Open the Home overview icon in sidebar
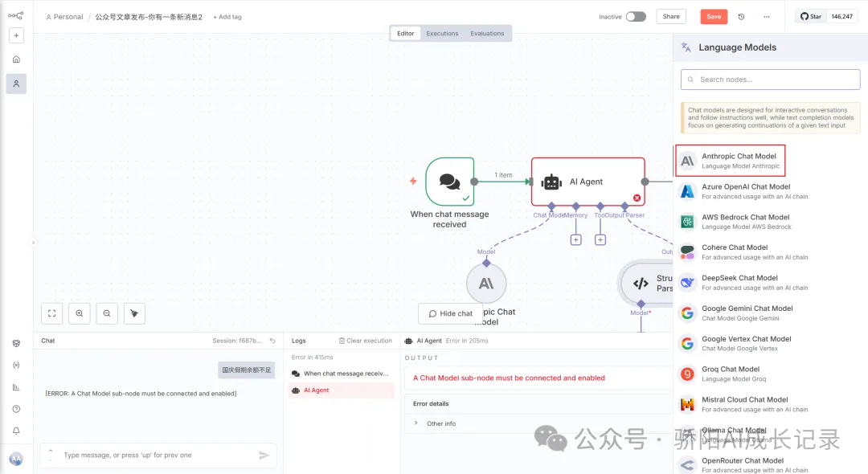This screenshot has width=868, height=474. point(16,59)
